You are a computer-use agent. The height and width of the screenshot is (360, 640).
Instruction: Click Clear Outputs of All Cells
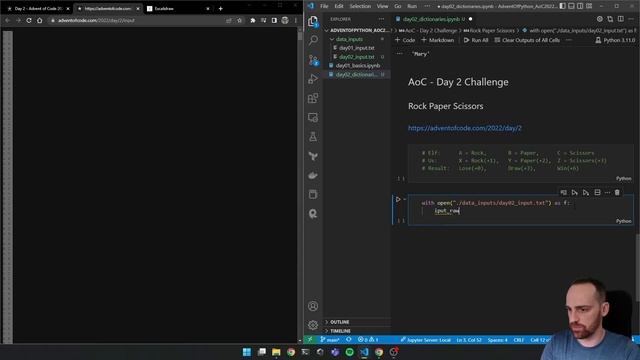click(x=527, y=40)
